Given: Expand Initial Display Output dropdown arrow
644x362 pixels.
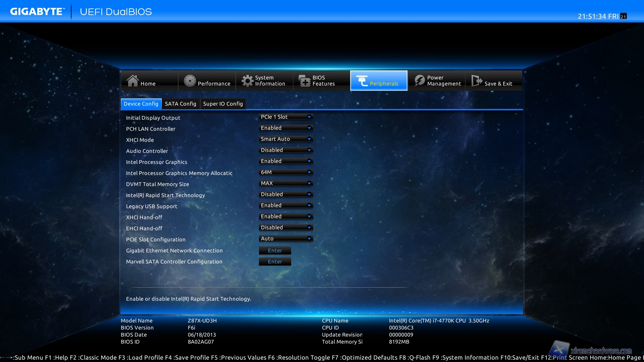Looking at the screenshot, I should click(x=309, y=117).
